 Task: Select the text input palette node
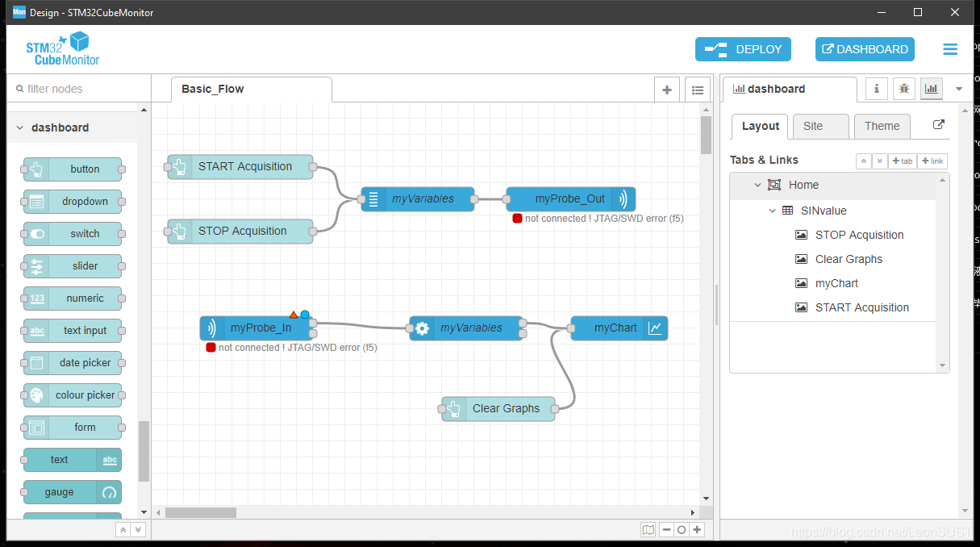73,331
